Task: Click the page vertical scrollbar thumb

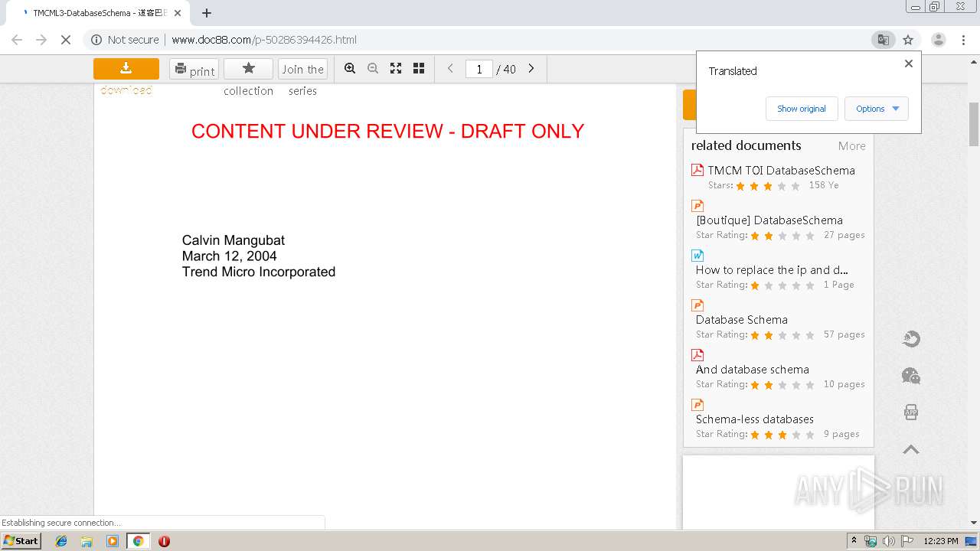Action: tap(974, 122)
